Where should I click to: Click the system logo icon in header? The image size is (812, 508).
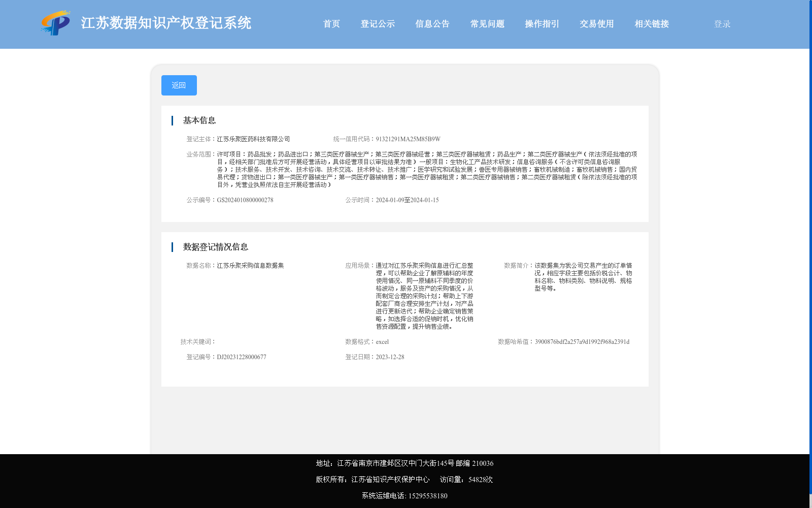55,23
